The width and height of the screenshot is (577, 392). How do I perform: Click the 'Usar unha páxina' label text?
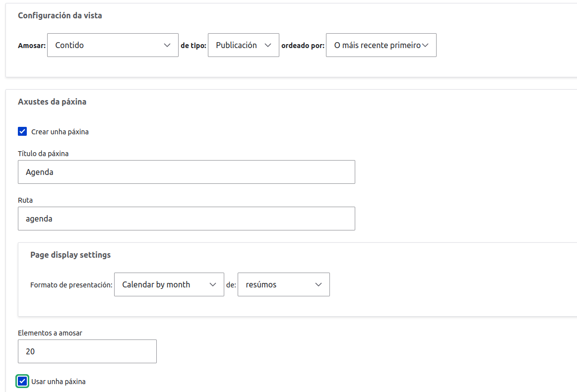click(59, 382)
